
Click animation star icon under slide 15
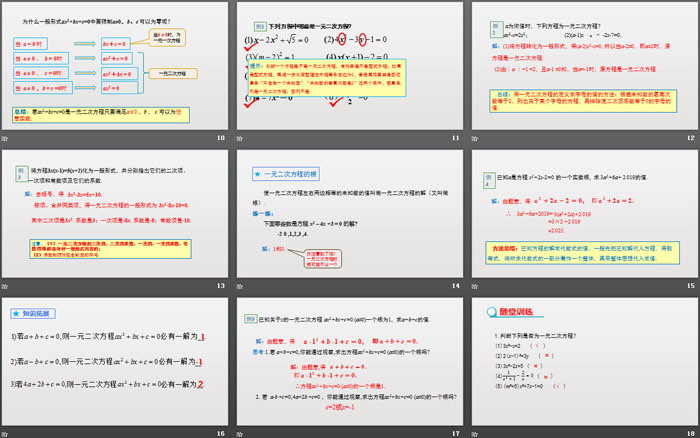pos(477,286)
